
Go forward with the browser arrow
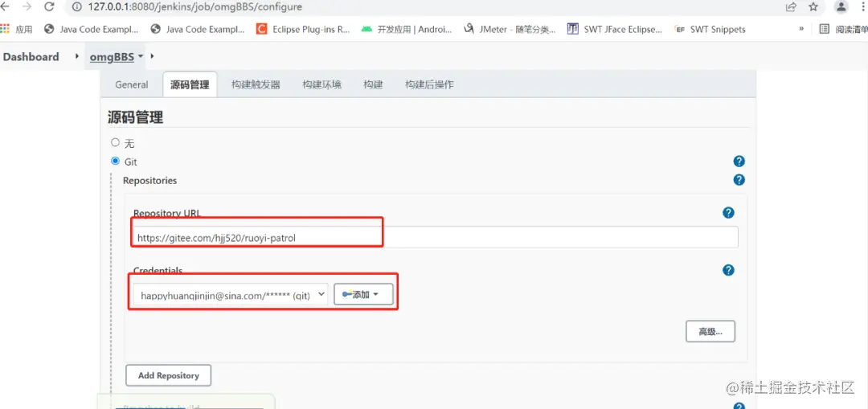(x=27, y=6)
